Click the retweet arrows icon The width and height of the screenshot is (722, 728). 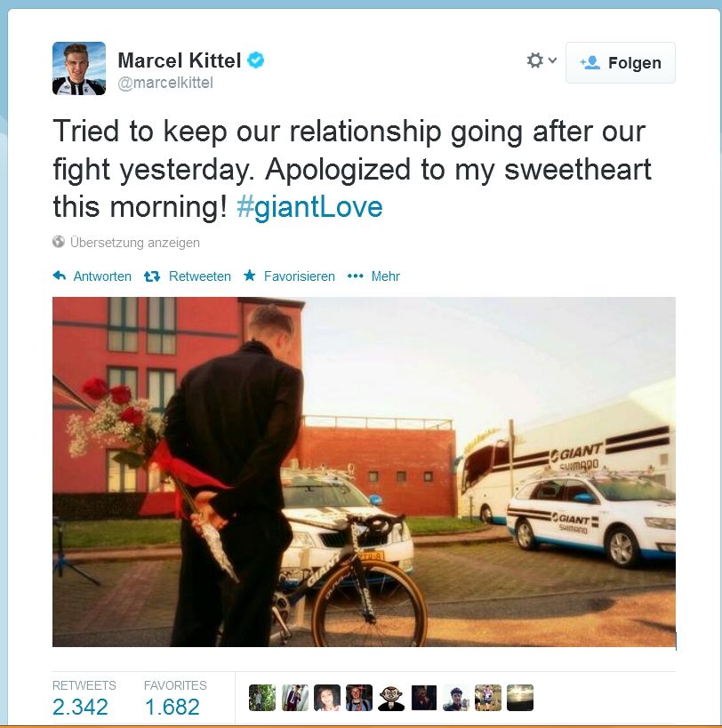point(152,276)
